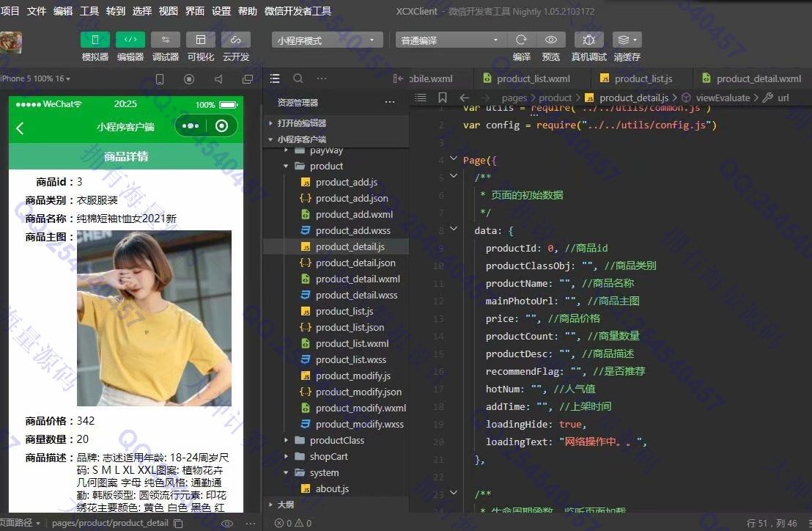Screen dimensions: 812x531
Task: Expand the productClass folder
Action: click(x=286, y=440)
